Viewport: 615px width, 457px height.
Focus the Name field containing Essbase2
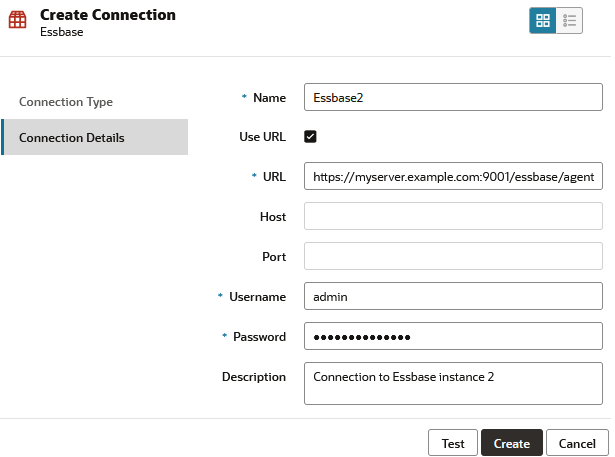coord(453,97)
